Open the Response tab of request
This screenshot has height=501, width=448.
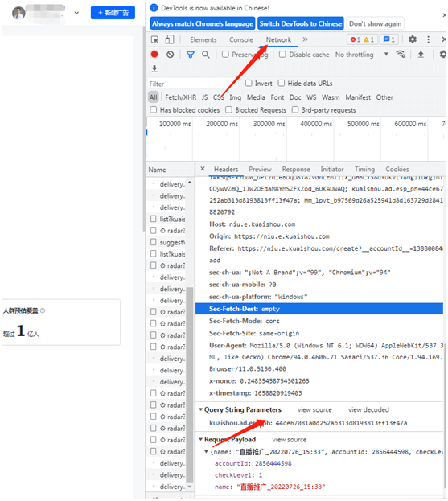(x=296, y=170)
